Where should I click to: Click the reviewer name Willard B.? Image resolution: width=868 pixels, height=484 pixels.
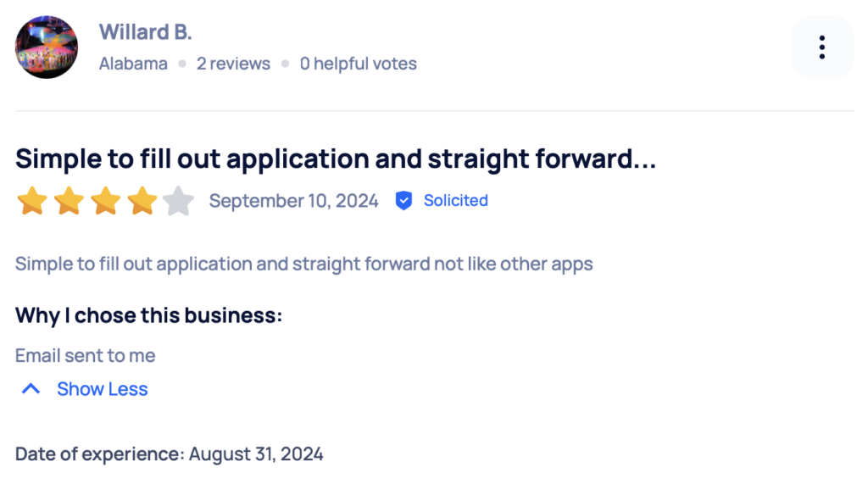pos(145,32)
